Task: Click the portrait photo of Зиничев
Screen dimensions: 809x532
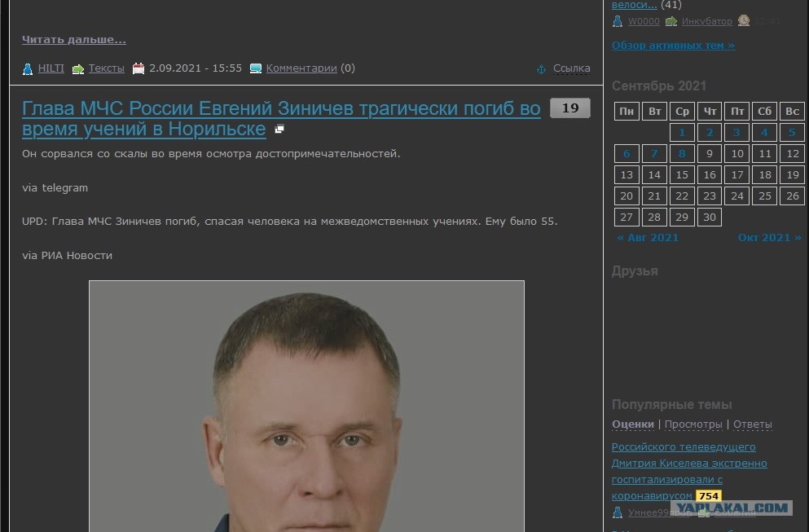Action: pyautogui.click(x=306, y=406)
